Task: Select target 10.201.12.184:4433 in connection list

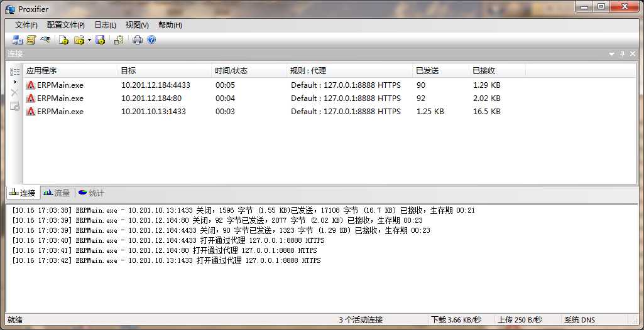Action: point(156,85)
